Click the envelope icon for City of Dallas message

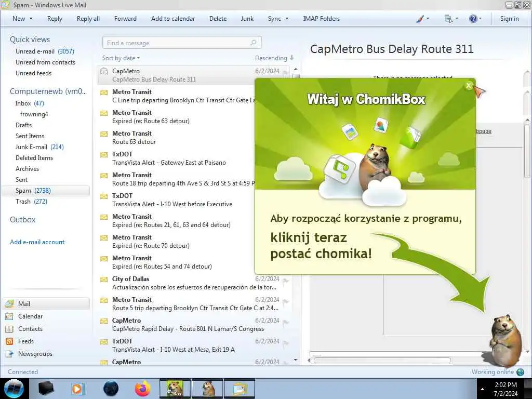tap(104, 280)
